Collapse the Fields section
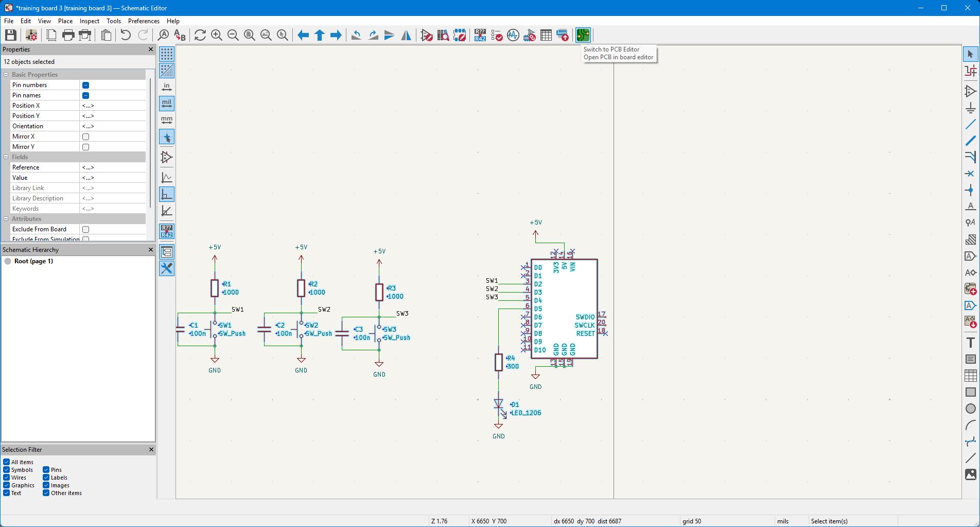The width and height of the screenshot is (980, 527). coord(6,157)
